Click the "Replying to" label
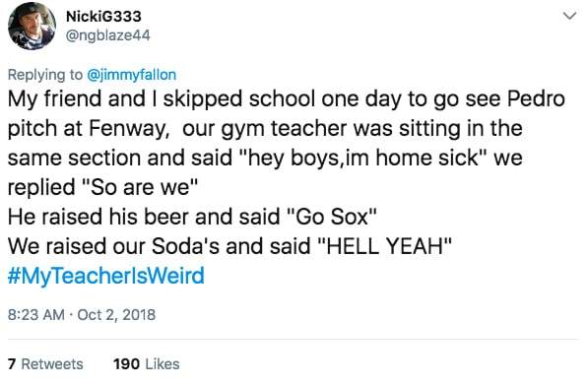Image resolution: width=588 pixels, height=385 pixels. 45,75
